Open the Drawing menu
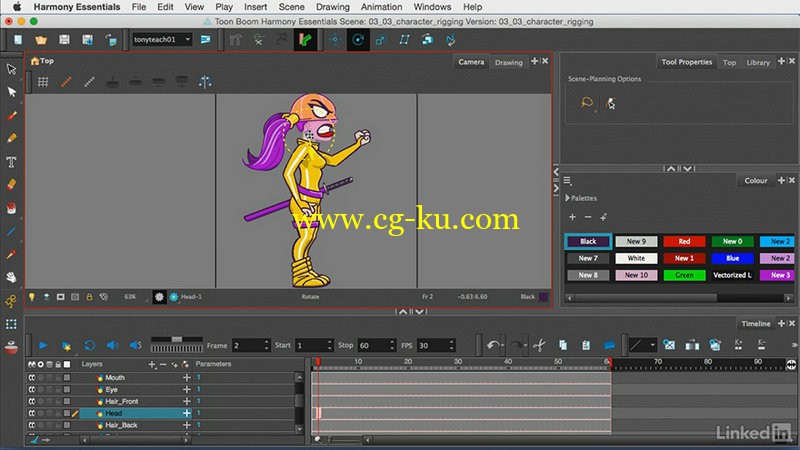Image resolution: width=800 pixels, height=450 pixels. [333, 7]
